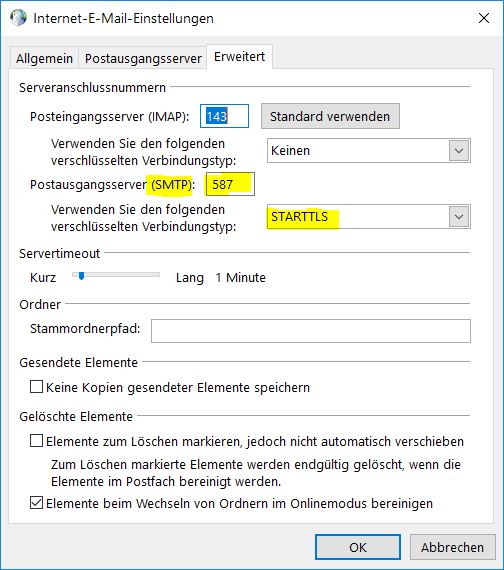Click the Abbrechen button
This screenshot has width=504, height=570.
(x=452, y=547)
